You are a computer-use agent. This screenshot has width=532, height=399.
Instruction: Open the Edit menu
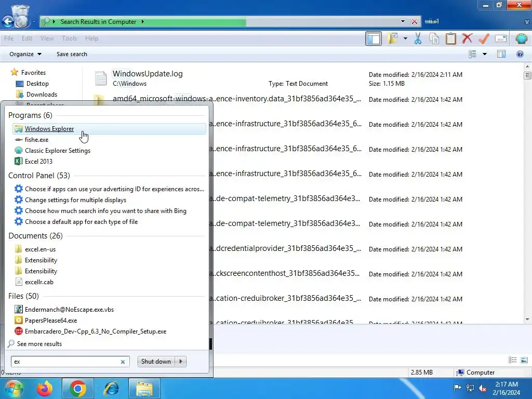pos(27,38)
